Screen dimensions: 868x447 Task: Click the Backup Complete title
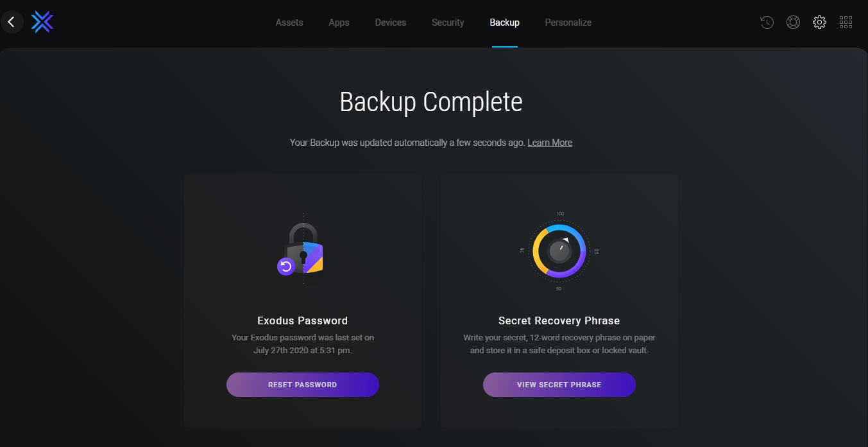click(x=431, y=102)
